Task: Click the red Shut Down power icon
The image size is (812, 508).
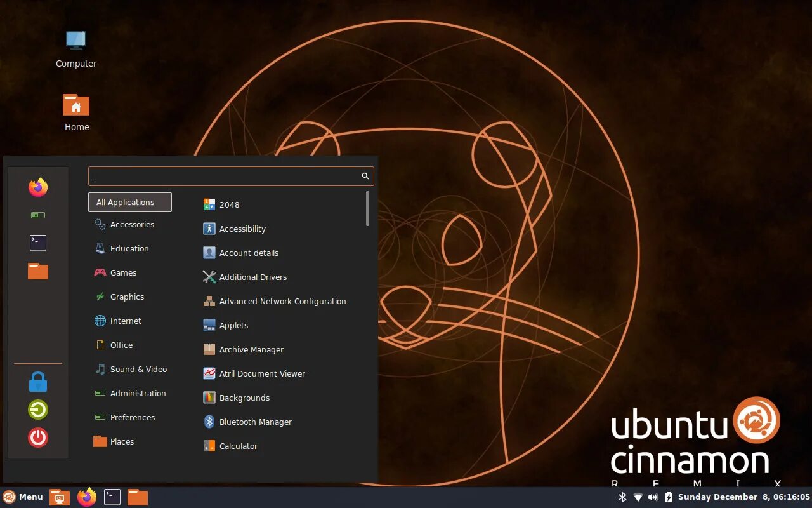Action: (38, 438)
